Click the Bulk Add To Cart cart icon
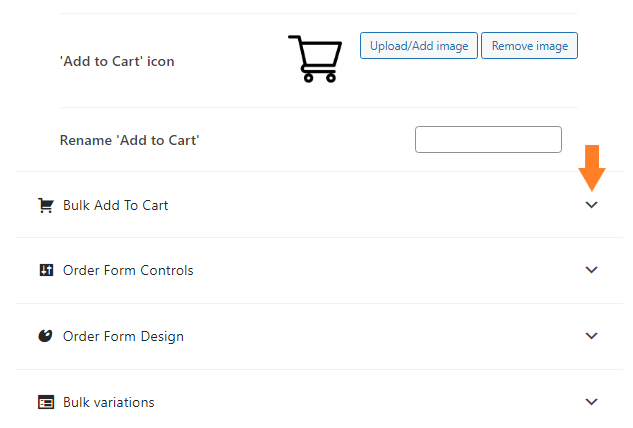Image resolution: width=633 pixels, height=428 pixels. coord(46,205)
